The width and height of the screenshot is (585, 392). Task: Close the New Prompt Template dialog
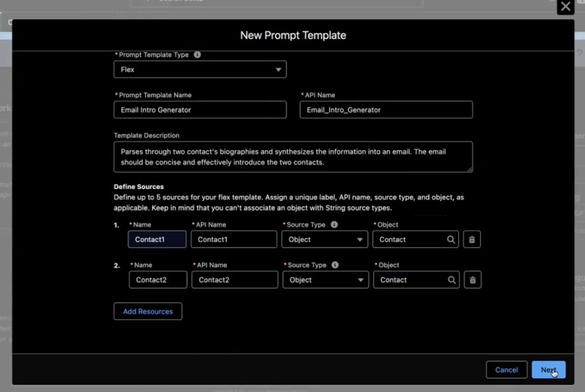tap(565, 7)
